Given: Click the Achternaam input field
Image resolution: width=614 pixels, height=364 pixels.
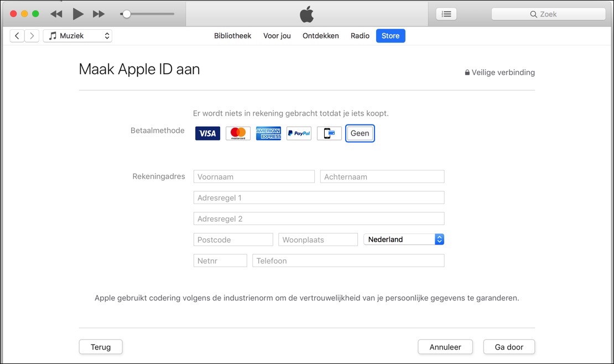Looking at the screenshot, I should (x=382, y=176).
